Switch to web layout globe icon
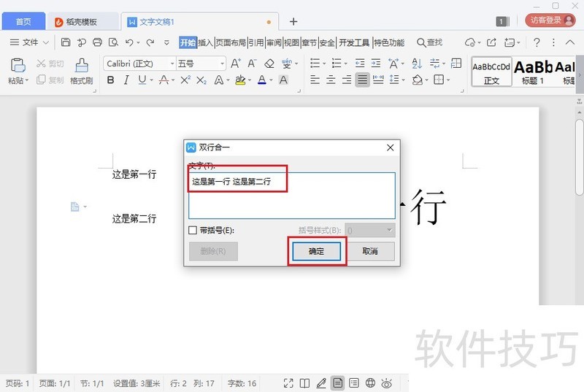Image resolution: width=584 pixels, height=392 pixels. [x=370, y=383]
